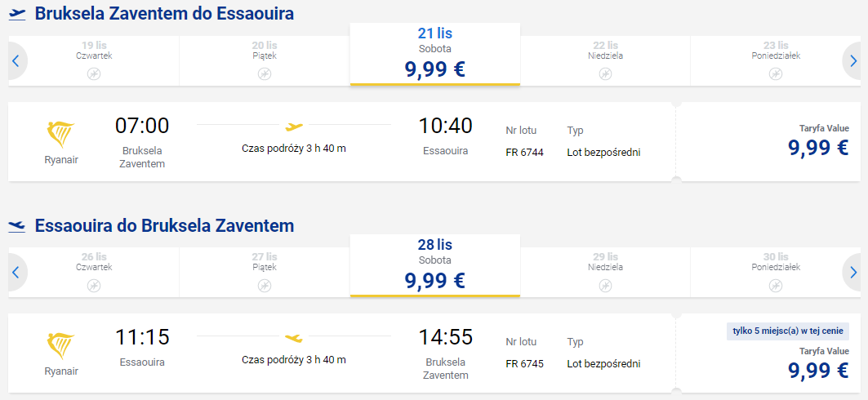Click the Ryanair harp logo on outbound flight
868x400 pixels.
61,136
